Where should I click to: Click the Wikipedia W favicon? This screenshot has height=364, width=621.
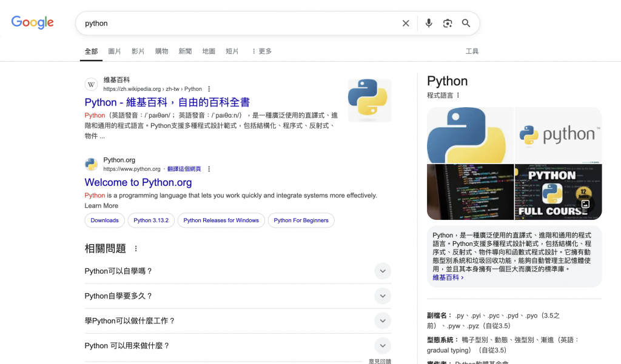(91, 84)
